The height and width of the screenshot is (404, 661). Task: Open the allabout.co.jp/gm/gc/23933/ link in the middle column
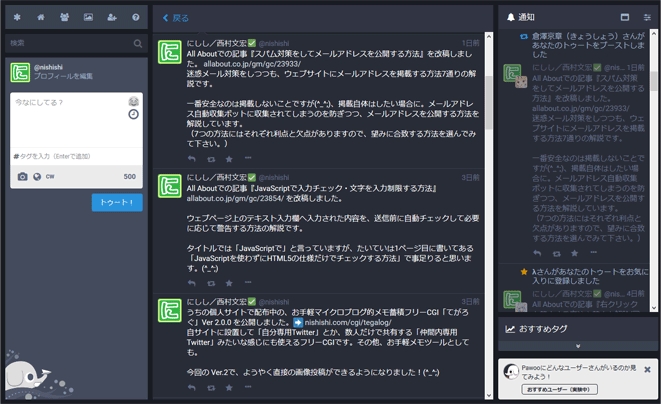252,64
